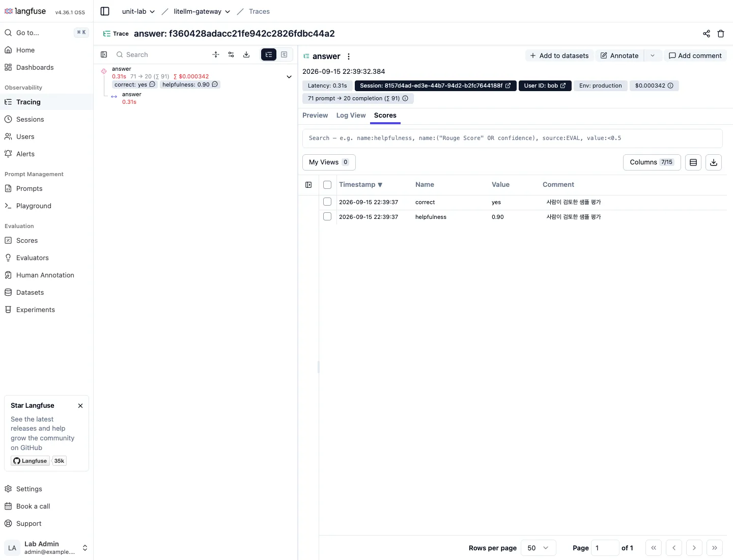733x560 pixels.
Task: Close the Star Langfuse card
Action: coord(80,406)
